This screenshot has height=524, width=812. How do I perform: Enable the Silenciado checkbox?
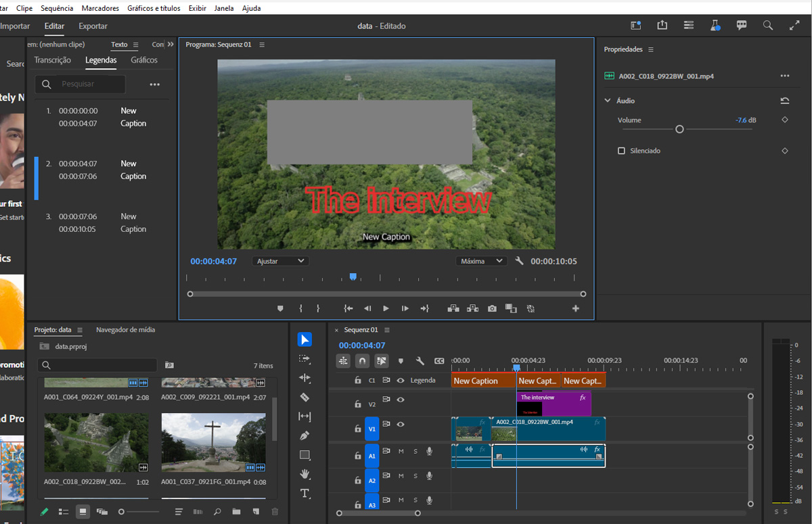(621, 151)
